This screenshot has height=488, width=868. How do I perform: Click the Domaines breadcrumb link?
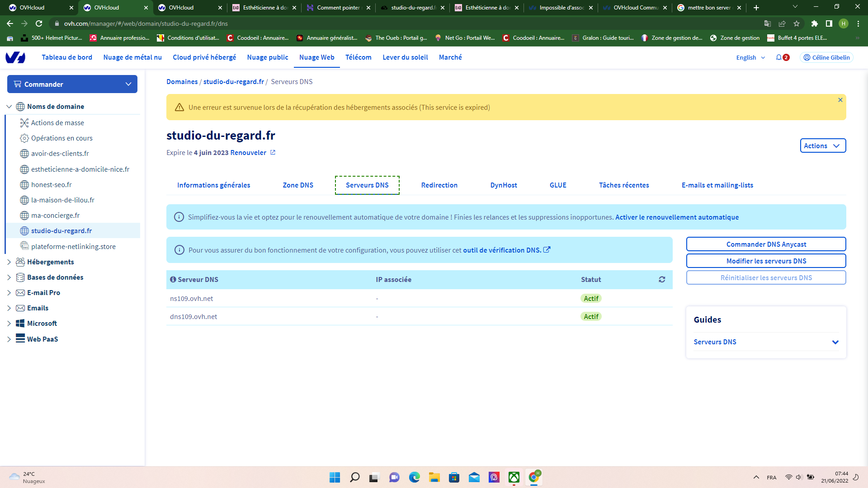[182, 82]
